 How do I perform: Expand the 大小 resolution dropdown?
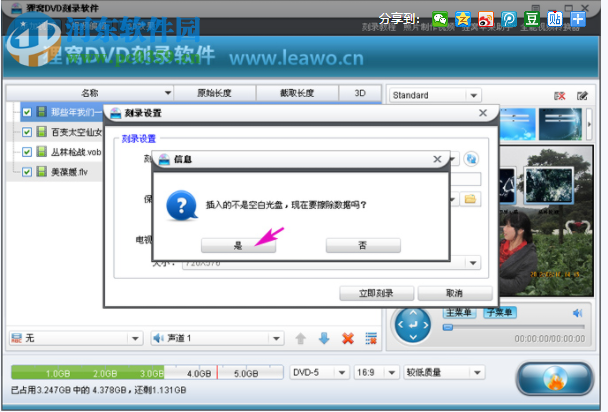(473, 263)
